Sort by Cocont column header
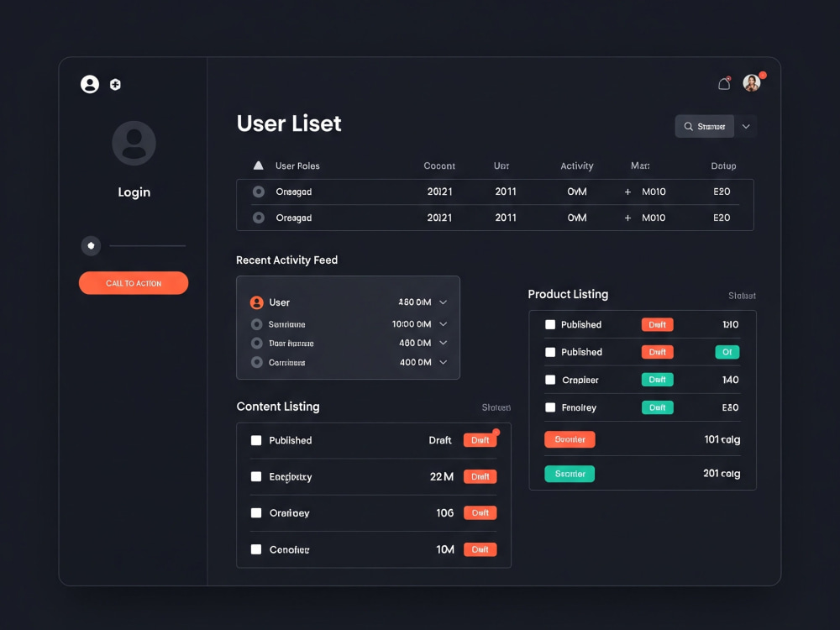This screenshot has height=630, width=840. (439, 166)
